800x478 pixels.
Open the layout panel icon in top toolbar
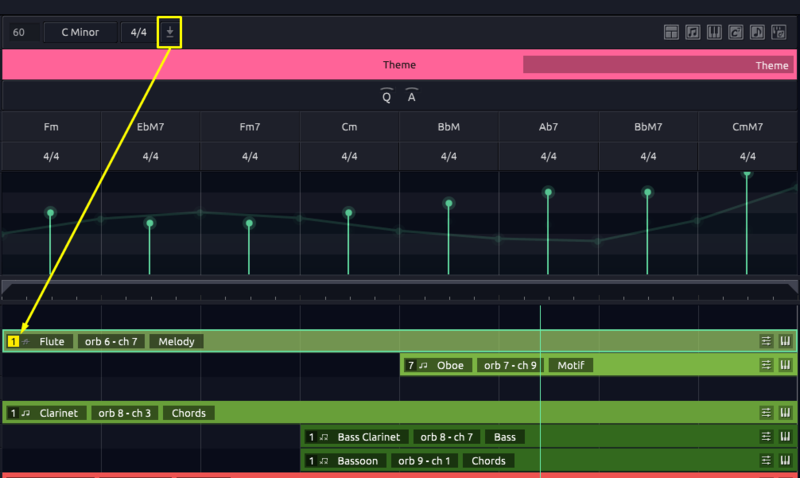coord(672,33)
